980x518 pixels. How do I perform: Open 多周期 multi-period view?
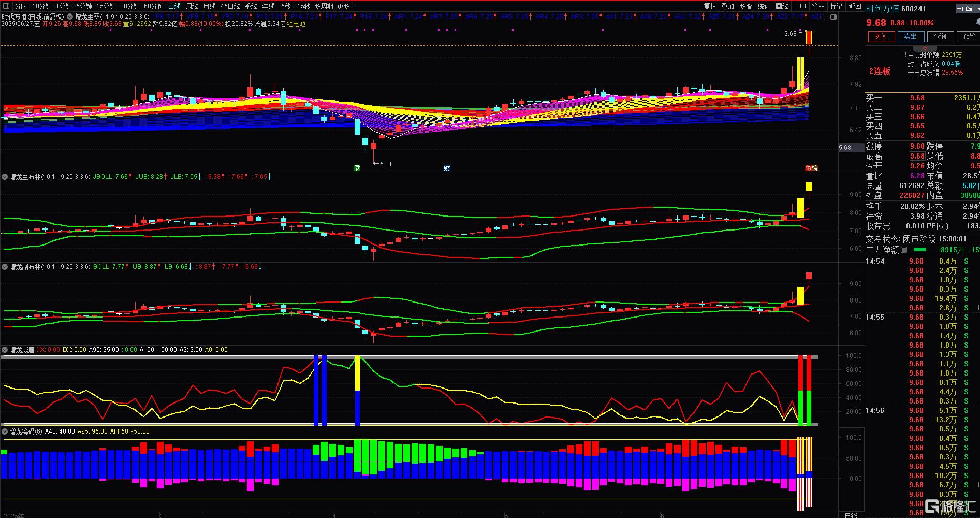(324, 6)
